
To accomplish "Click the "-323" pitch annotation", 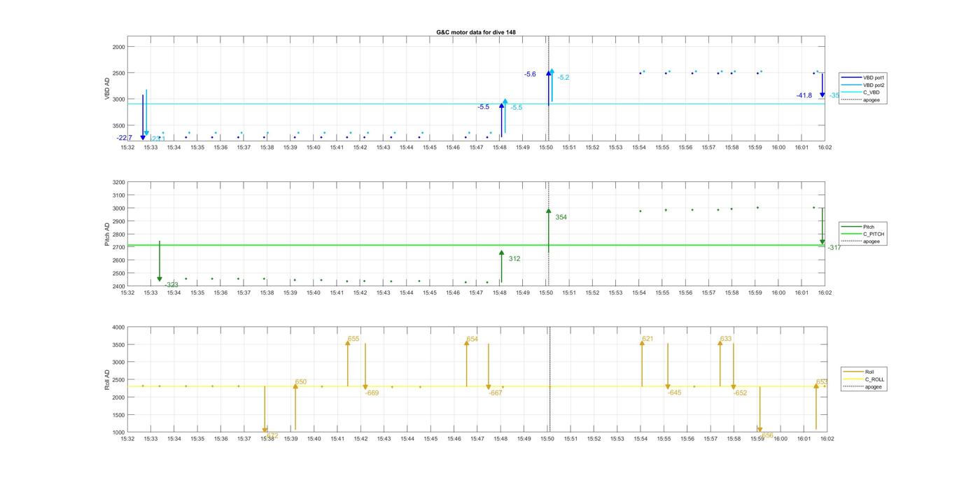I will coord(171,285).
